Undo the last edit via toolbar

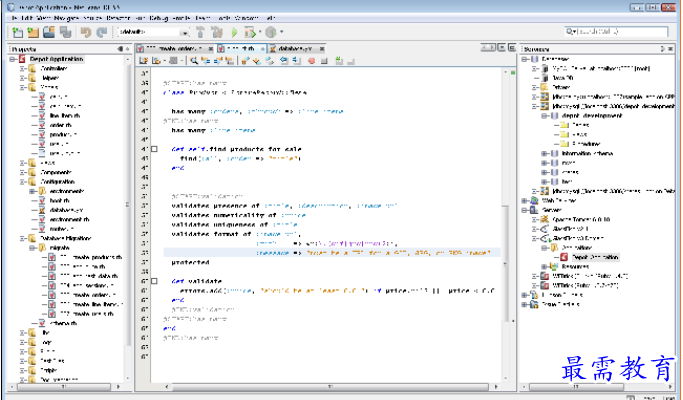coord(86,32)
